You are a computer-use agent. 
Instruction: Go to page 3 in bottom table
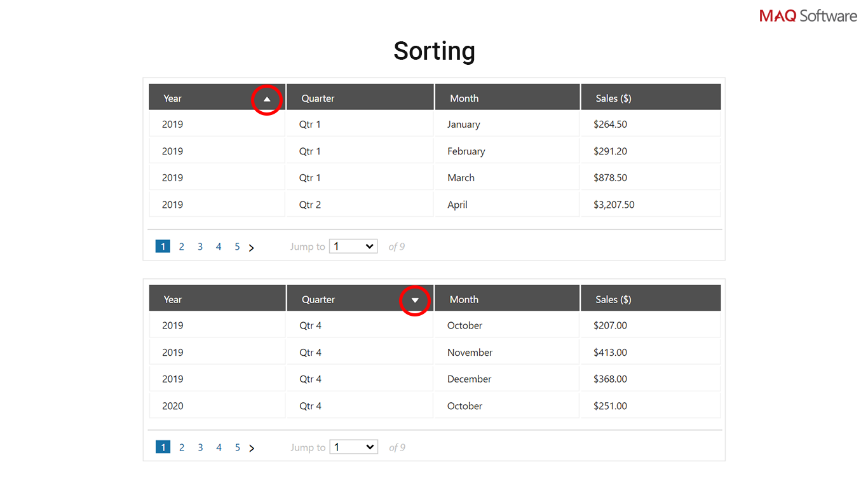point(200,447)
